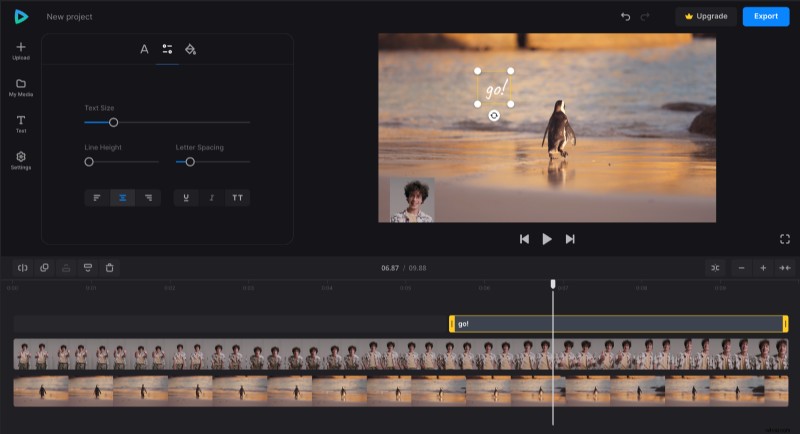Click the Letter Spacing slider handle
The width and height of the screenshot is (800, 434).
(190, 162)
